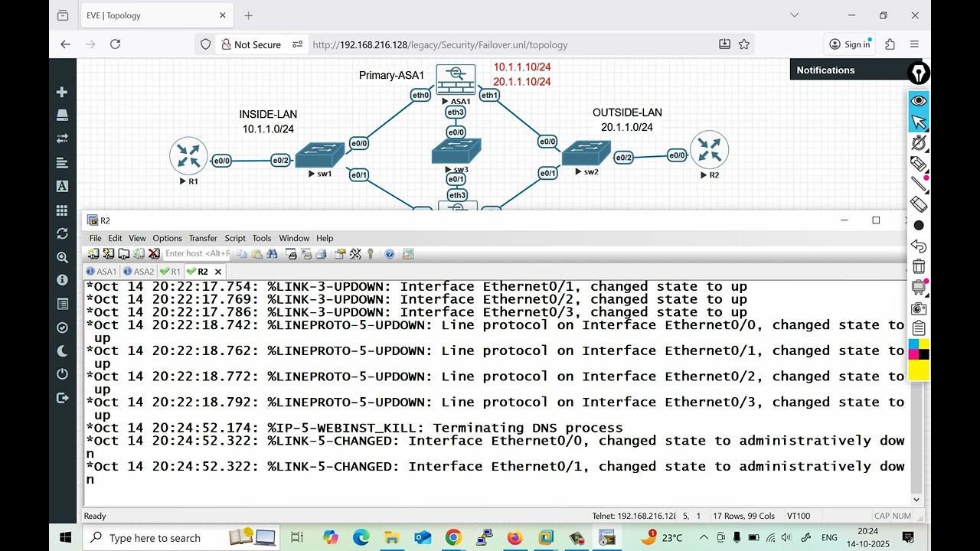Open the Options menu in SecureCRT
This screenshot has height=551, width=980.
pyautogui.click(x=167, y=238)
